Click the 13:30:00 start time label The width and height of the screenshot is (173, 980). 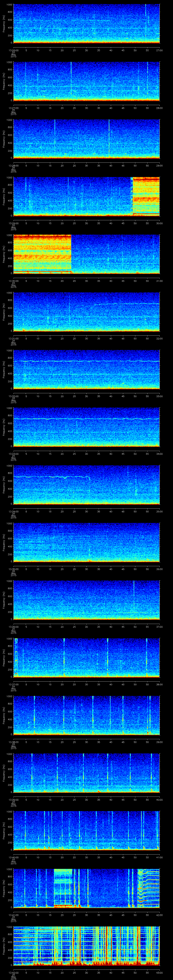coord(13,281)
